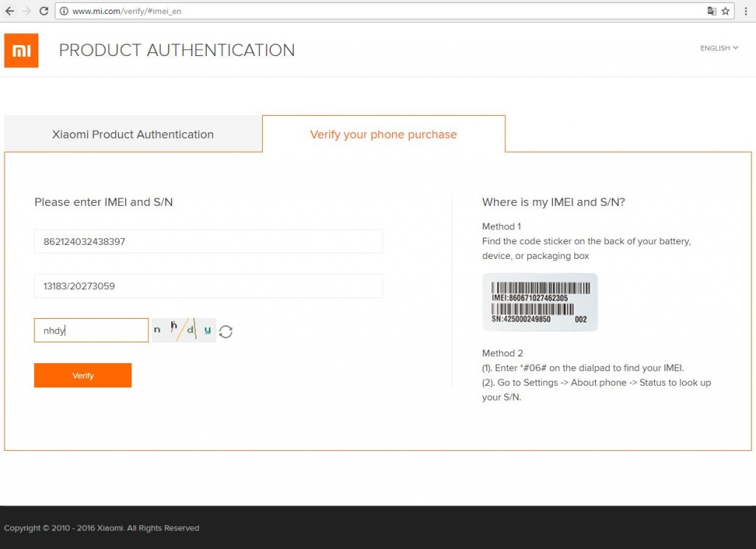Open the ENGLISH language dropdown

point(719,48)
